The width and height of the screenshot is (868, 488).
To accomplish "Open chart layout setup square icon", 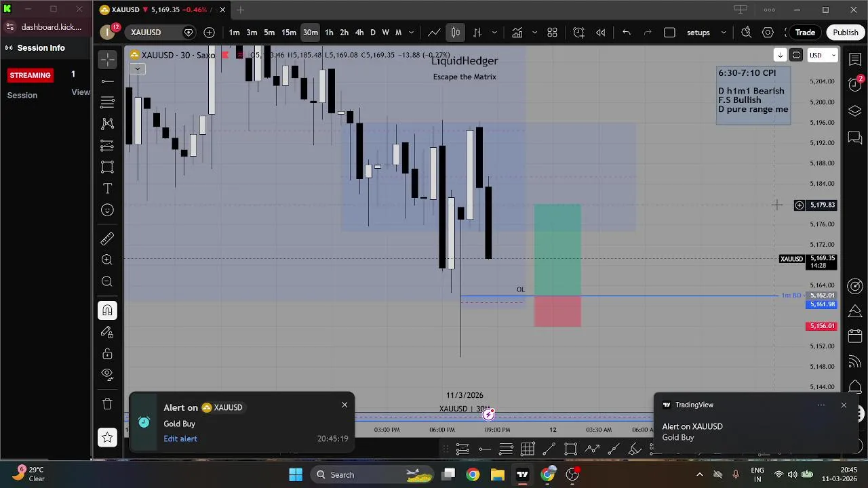I will (x=669, y=33).
